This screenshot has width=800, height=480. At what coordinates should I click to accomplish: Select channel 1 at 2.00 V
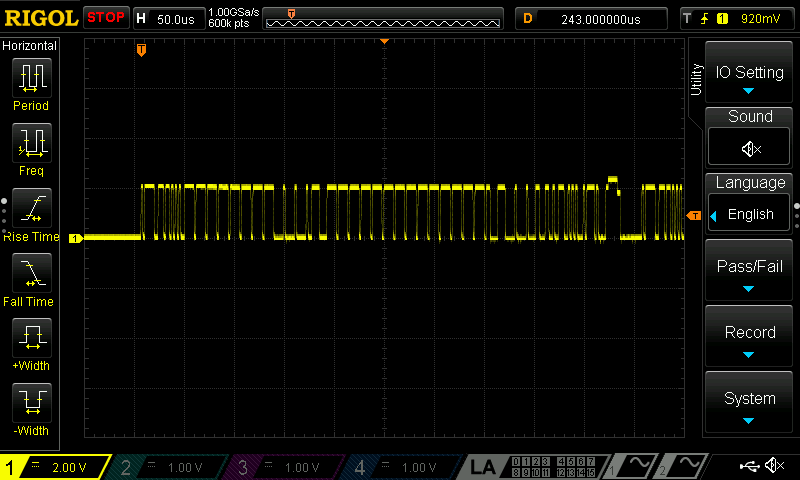pos(54,467)
